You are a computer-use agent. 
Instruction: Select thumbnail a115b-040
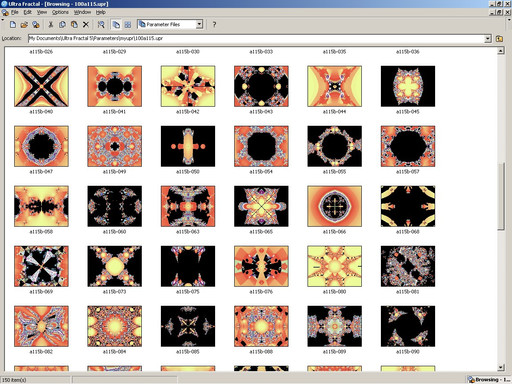41,86
